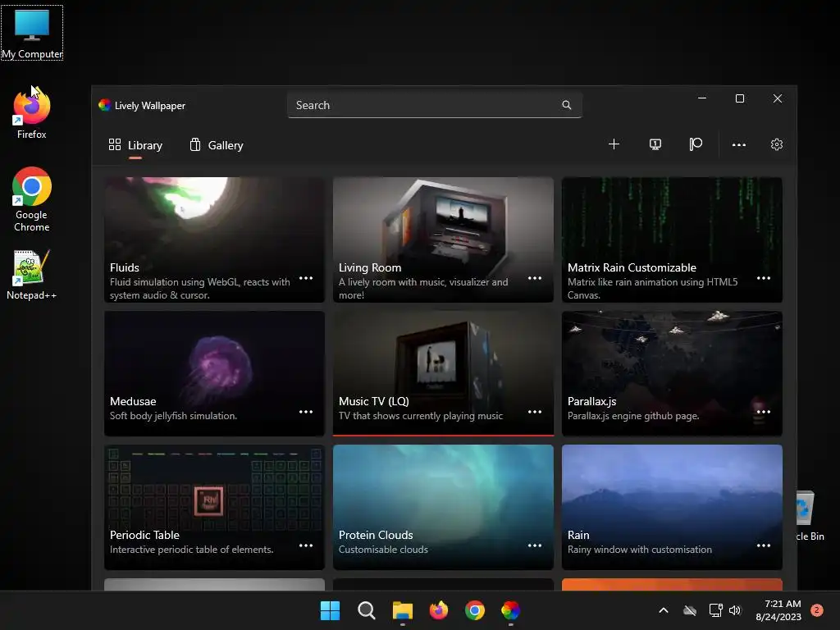
Task: Open the taskbar clock showing 7:21 AM
Action: (x=778, y=610)
